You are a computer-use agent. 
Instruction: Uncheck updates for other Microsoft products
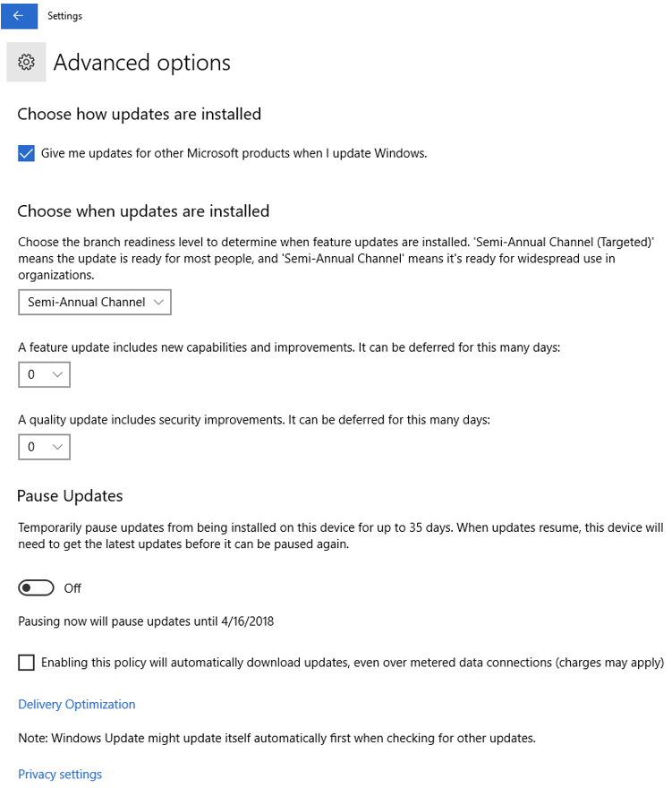tap(26, 153)
